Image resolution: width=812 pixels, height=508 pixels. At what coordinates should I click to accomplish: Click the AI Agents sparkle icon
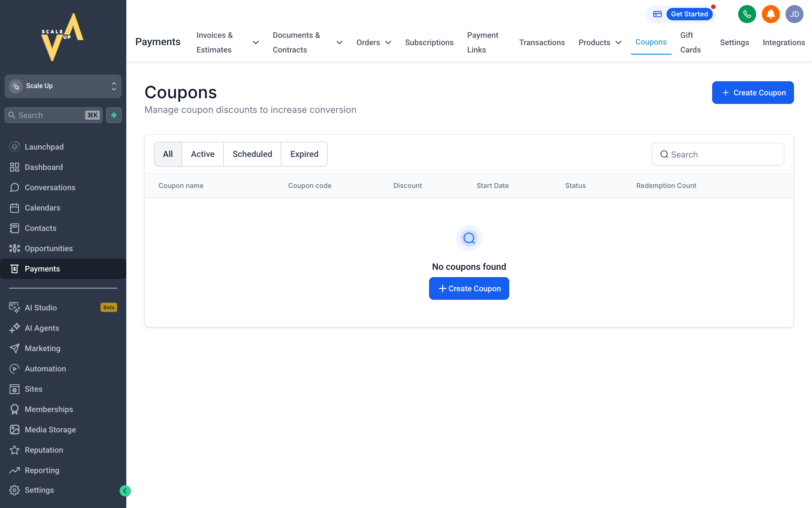(14, 328)
